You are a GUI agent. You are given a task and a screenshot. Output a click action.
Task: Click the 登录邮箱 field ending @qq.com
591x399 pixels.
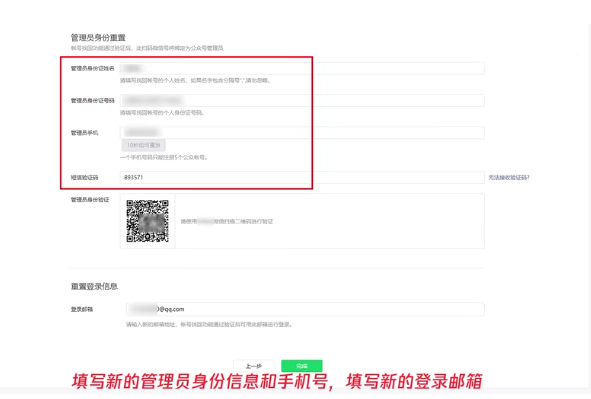305,309
